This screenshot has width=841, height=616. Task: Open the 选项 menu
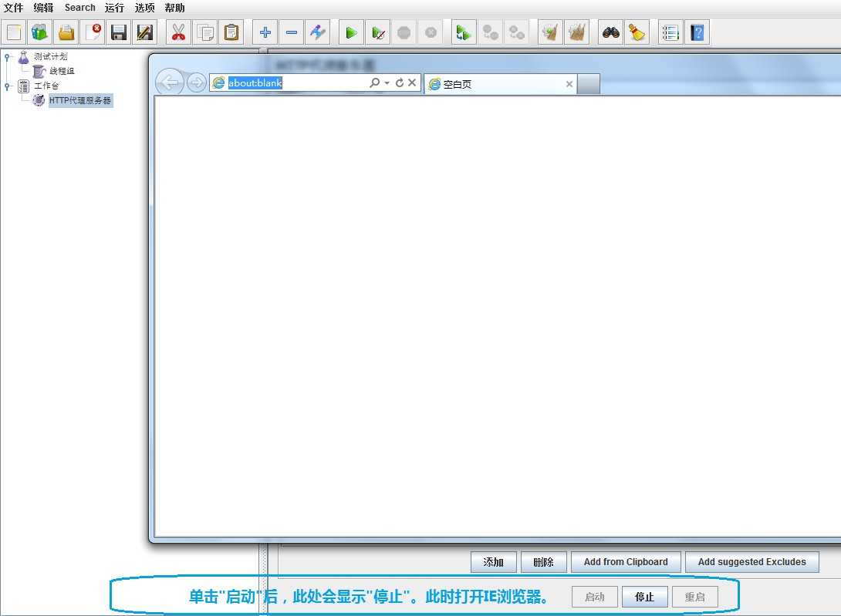coord(145,8)
